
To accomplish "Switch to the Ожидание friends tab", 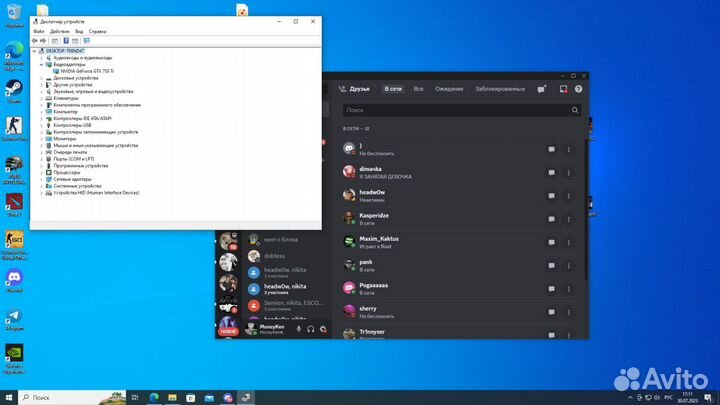I will [449, 88].
